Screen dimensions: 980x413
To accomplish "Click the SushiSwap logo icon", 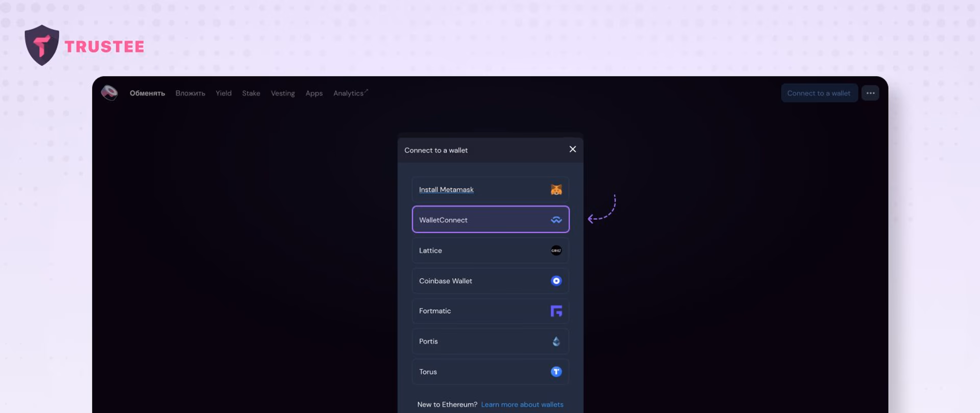I will click(x=109, y=93).
